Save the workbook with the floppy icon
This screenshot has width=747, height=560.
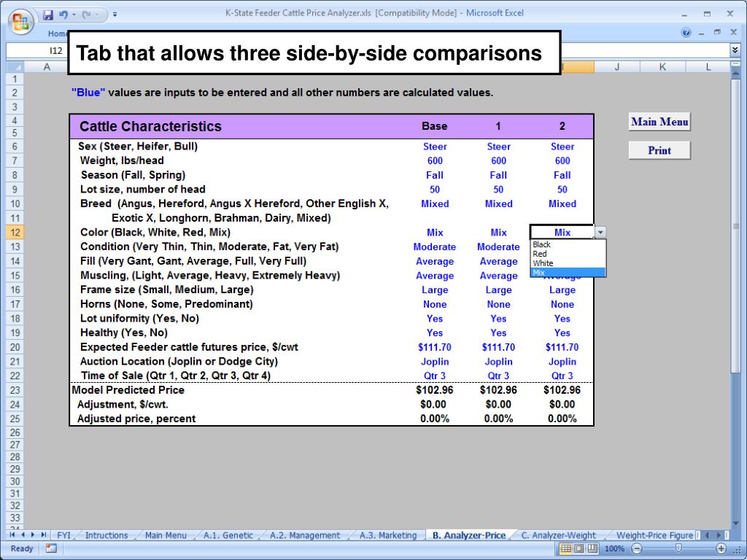pyautogui.click(x=48, y=15)
